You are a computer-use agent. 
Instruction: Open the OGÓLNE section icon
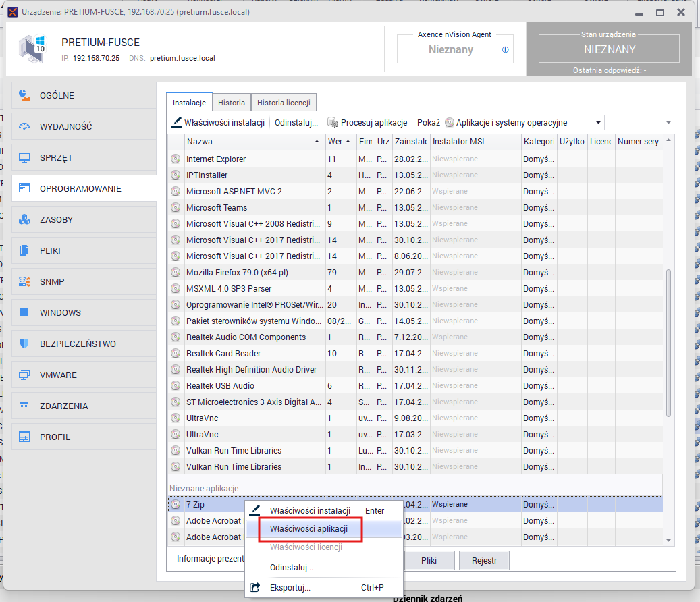pos(24,95)
